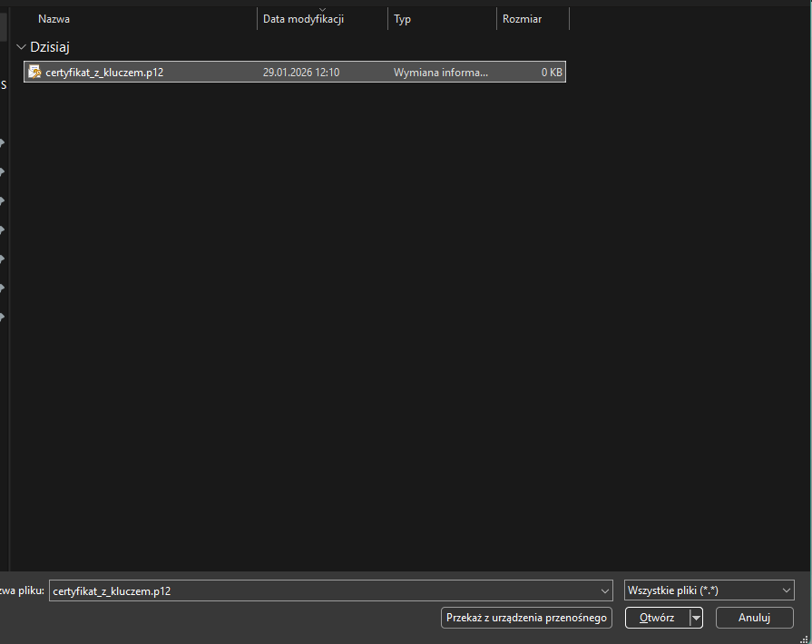The image size is (812, 644).
Task: Collapse the Dzisiaj group
Action: pos(21,47)
